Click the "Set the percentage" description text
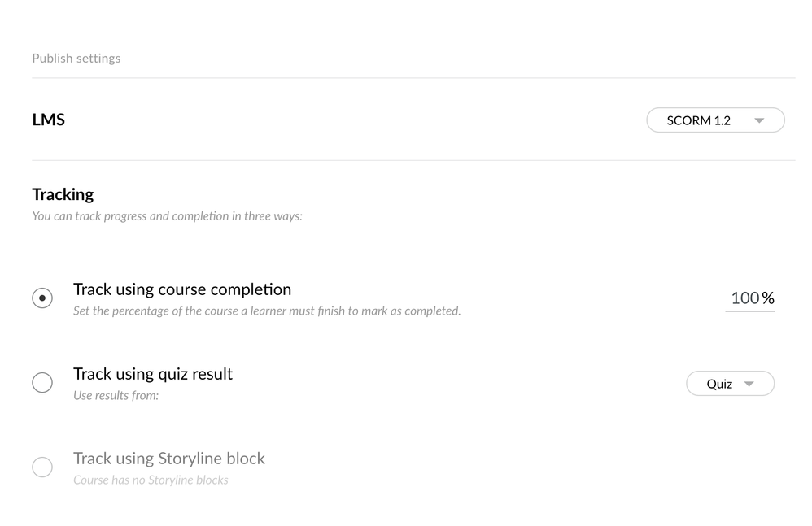This screenshot has height=526, width=812. click(x=267, y=311)
